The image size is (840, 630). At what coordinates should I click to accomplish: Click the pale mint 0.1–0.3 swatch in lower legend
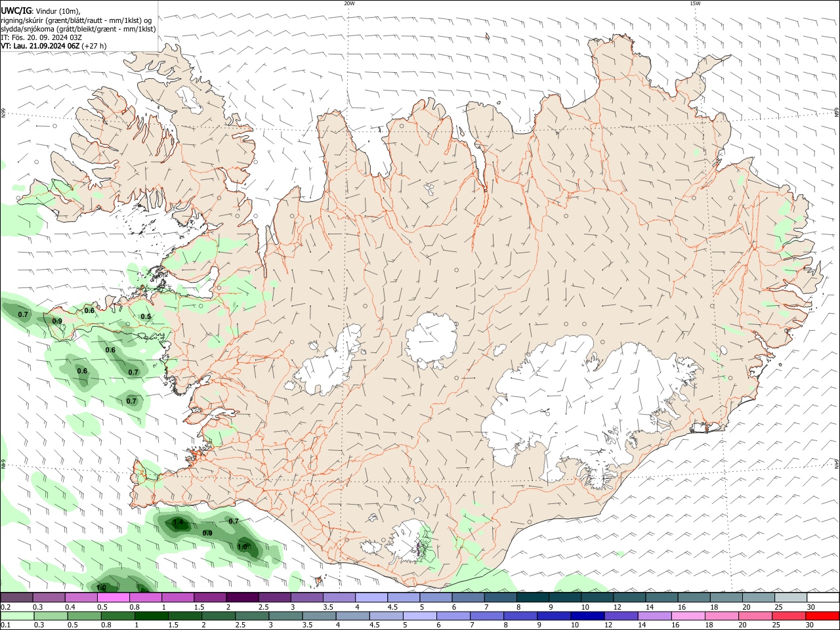click(x=16, y=616)
